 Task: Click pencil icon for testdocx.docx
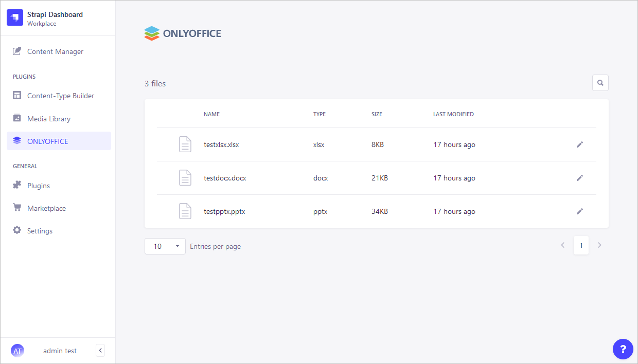pos(580,178)
